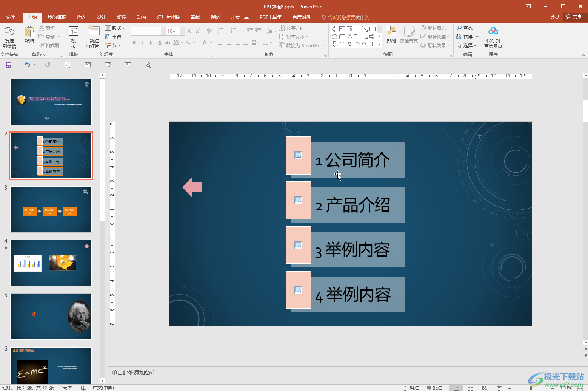Screen dimensions: 588x391
Task: Open the 文件 File tab
Action: click(10, 17)
